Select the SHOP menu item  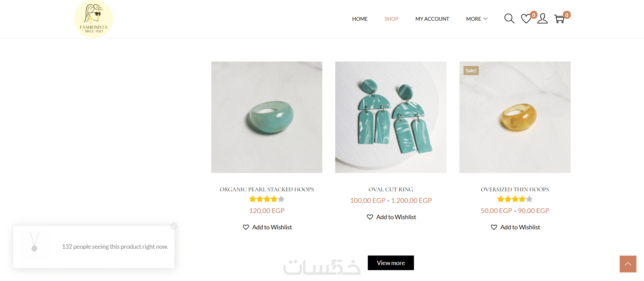tap(392, 19)
